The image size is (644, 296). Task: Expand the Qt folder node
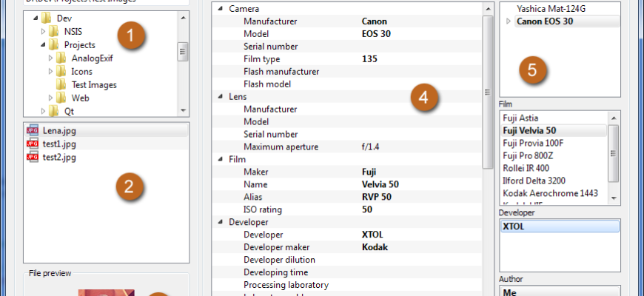point(43,111)
